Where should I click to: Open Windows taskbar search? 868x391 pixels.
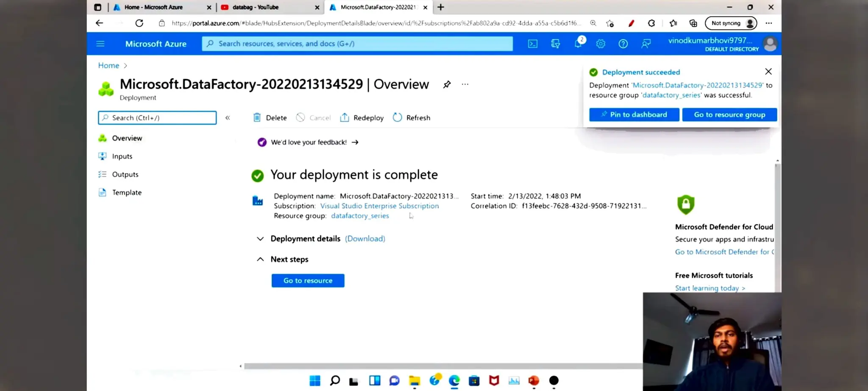click(x=335, y=381)
